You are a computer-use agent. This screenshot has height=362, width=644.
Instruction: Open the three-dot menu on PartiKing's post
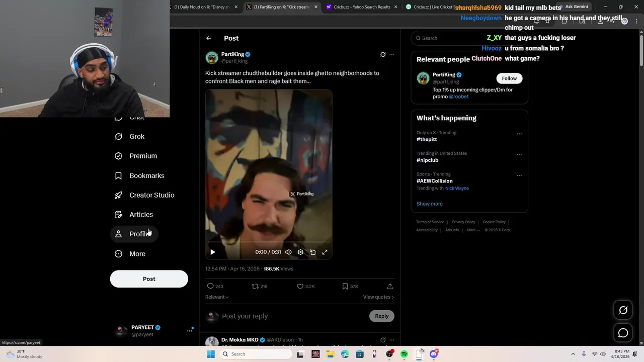tap(392, 54)
